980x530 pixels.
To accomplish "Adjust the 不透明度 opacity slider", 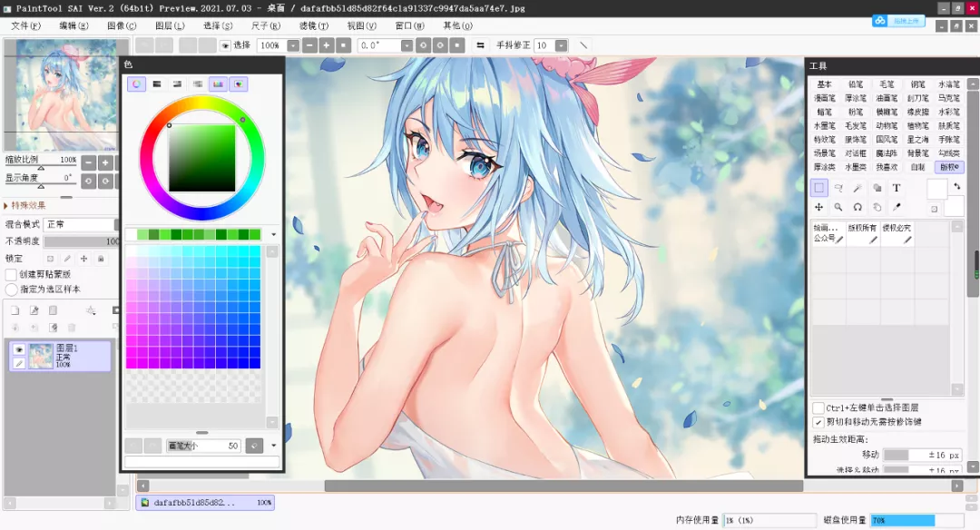I will [82, 241].
